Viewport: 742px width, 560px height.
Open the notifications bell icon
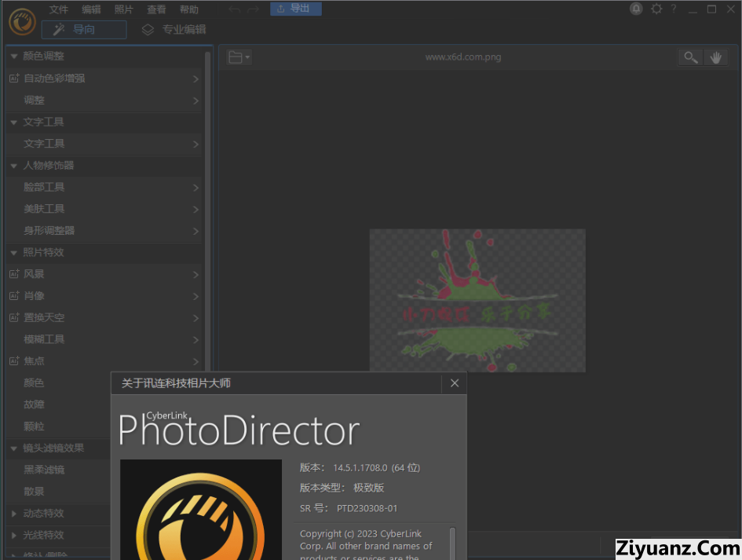[636, 9]
